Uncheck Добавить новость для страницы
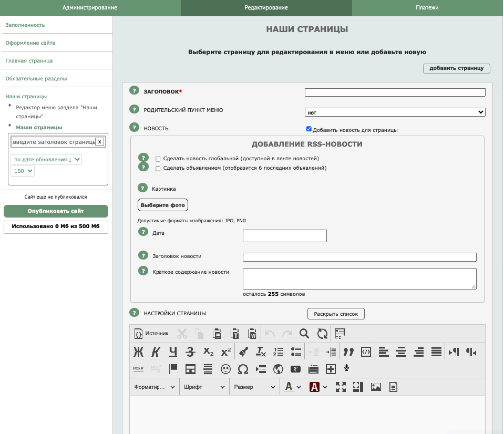Screen dimensions: 504x434 point(309,129)
